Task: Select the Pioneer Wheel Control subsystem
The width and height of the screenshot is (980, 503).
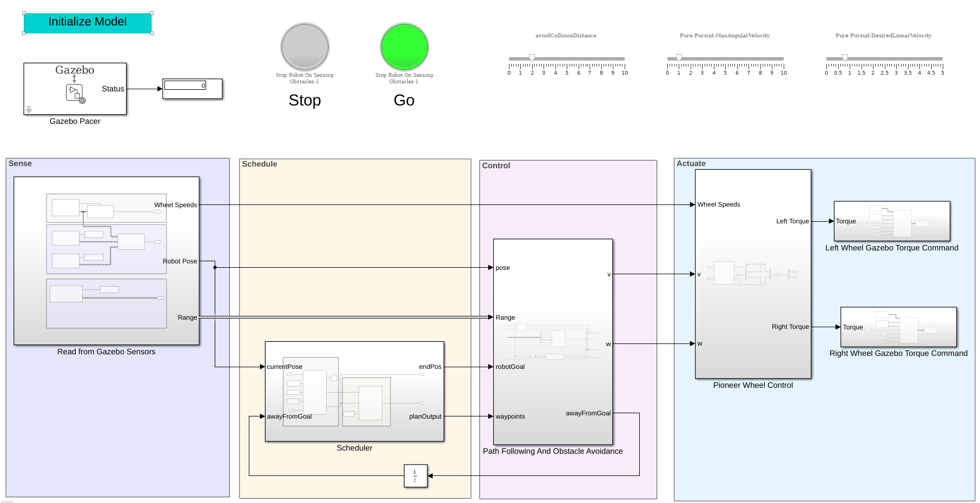Action: pyautogui.click(x=753, y=274)
